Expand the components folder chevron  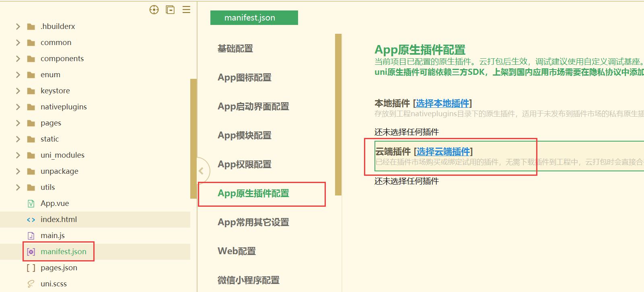tap(18, 59)
